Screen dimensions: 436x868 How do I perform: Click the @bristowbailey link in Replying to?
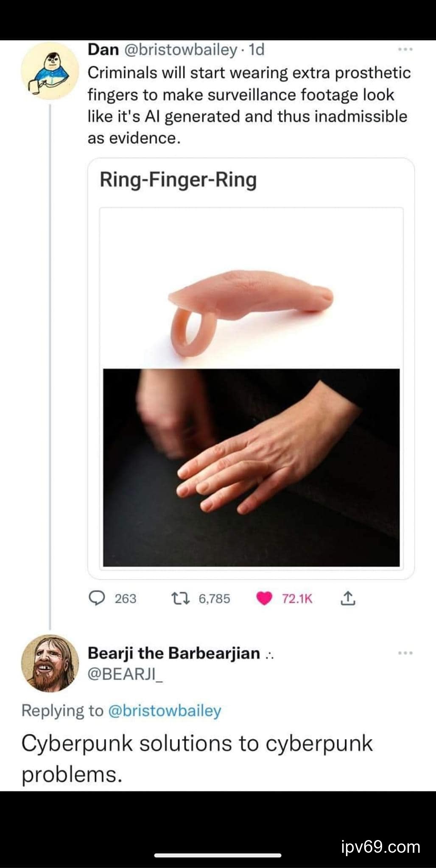pyautogui.click(x=165, y=711)
